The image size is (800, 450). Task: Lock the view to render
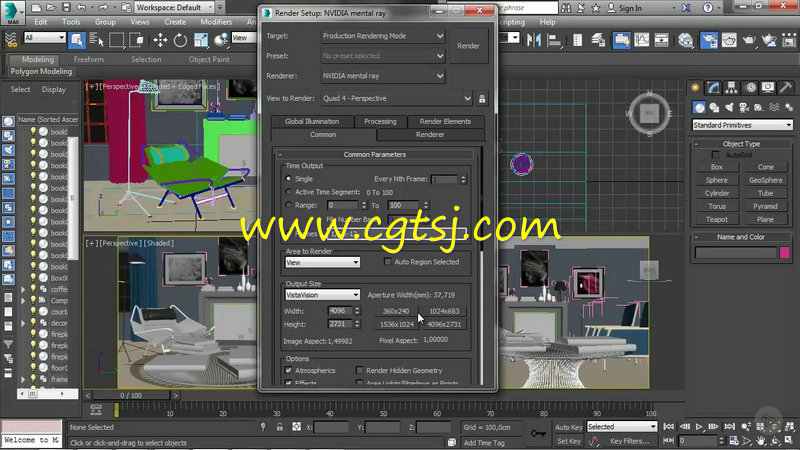point(482,98)
